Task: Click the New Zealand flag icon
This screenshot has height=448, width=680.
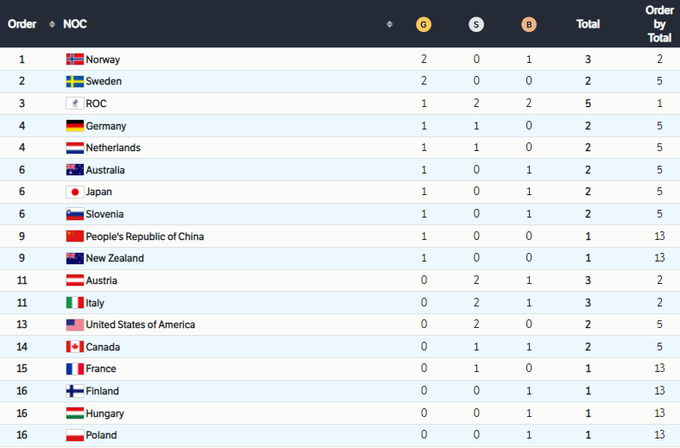Action: point(74,258)
